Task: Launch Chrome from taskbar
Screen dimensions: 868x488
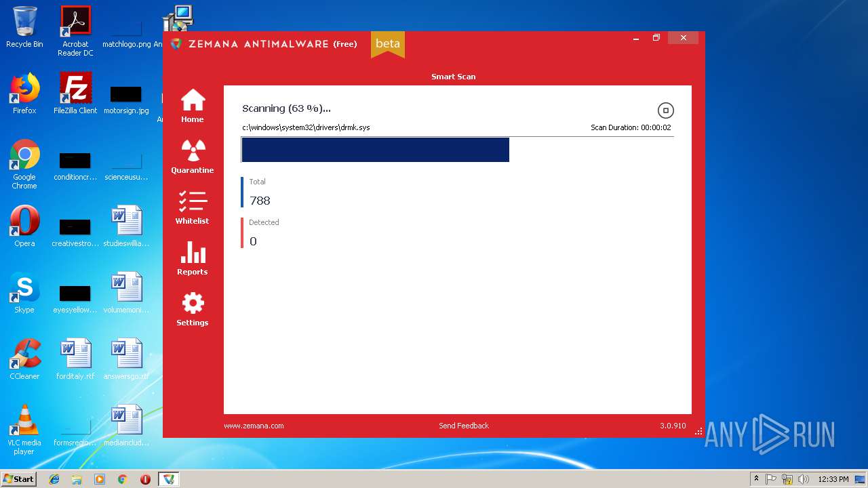Action: 122,479
